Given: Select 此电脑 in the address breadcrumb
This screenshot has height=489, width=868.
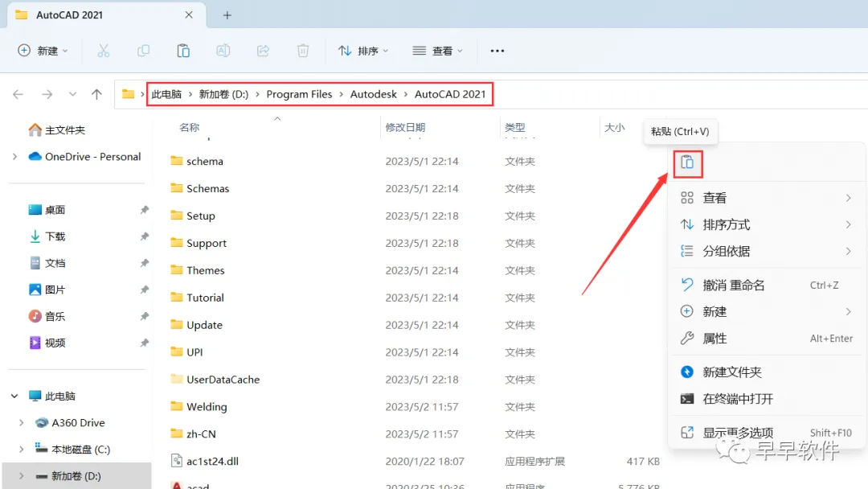Looking at the screenshot, I should 166,94.
